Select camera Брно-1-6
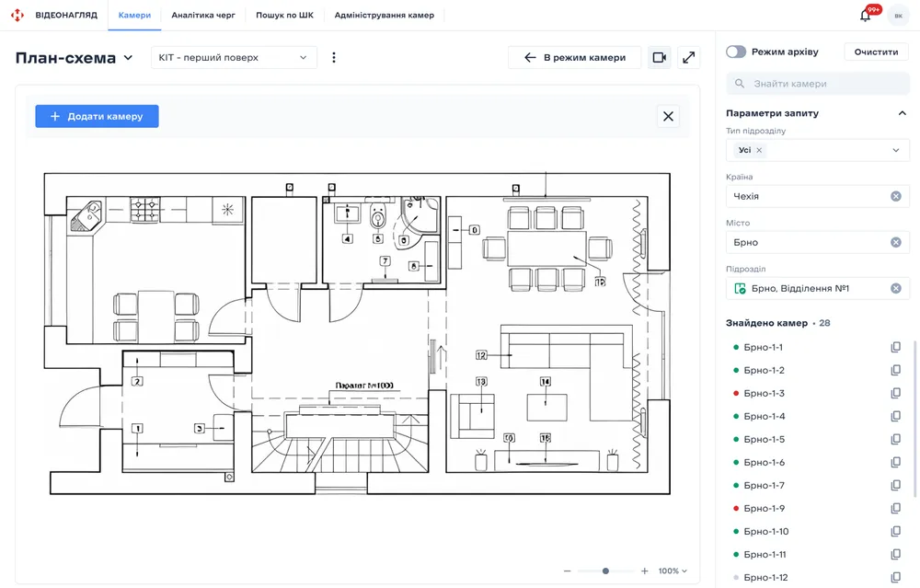920x588 pixels. tap(764, 463)
